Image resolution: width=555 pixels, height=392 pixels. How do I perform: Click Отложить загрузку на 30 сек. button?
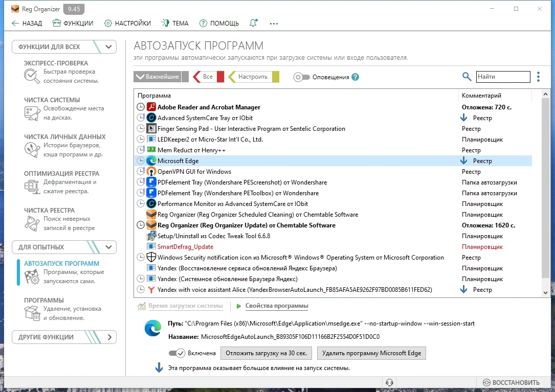266,353
